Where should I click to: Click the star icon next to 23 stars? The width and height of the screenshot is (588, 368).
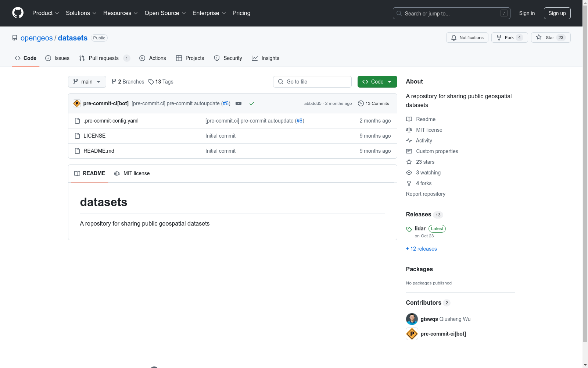point(409,162)
